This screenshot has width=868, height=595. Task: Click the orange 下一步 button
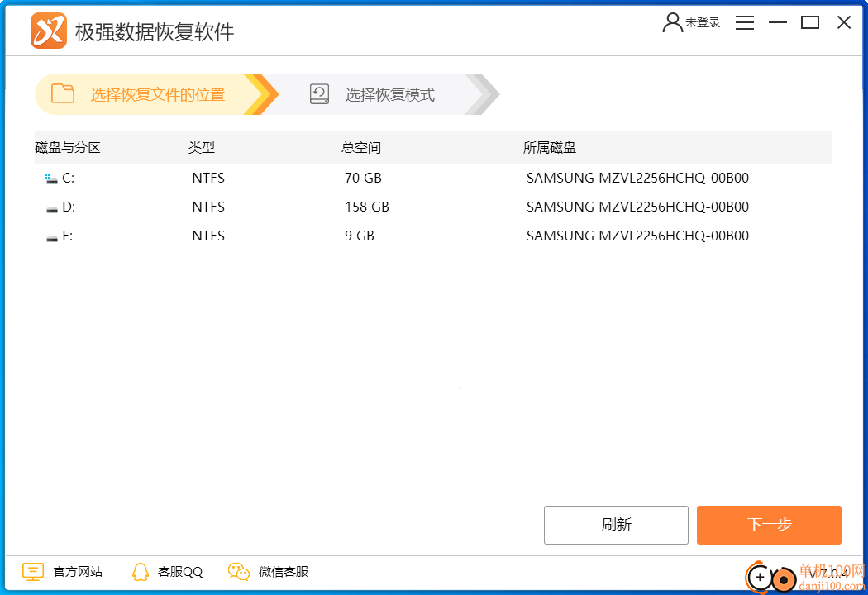coord(769,525)
